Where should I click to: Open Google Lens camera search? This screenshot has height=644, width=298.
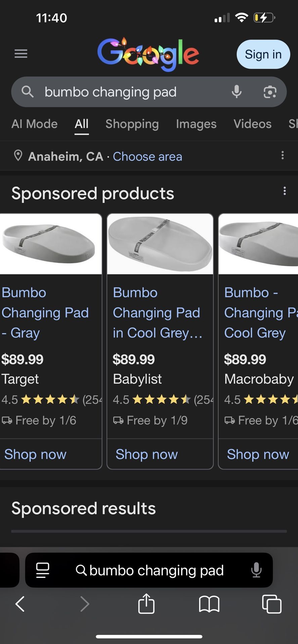(x=270, y=92)
